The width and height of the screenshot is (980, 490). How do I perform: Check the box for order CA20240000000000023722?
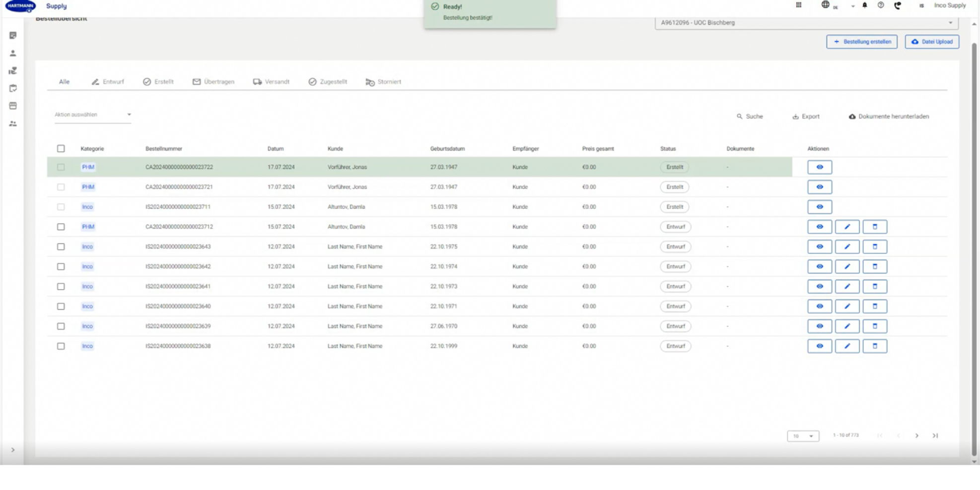click(x=61, y=167)
